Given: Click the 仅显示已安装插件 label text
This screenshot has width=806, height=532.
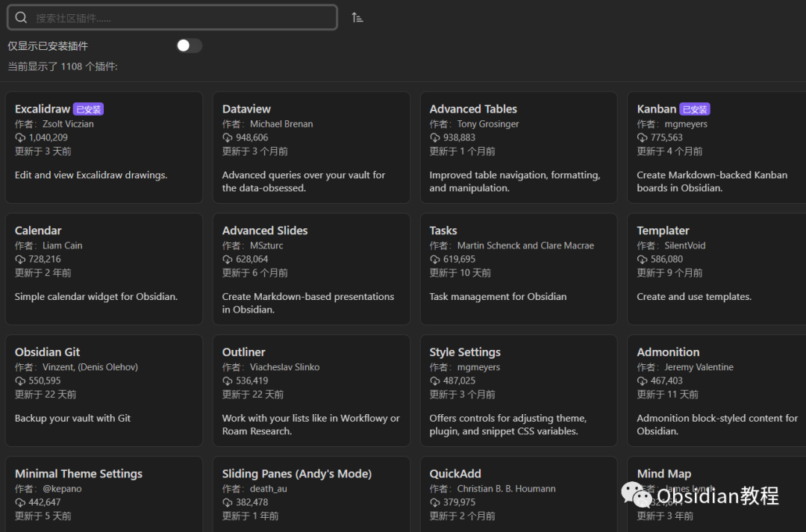Looking at the screenshot, I should [48, 46].
